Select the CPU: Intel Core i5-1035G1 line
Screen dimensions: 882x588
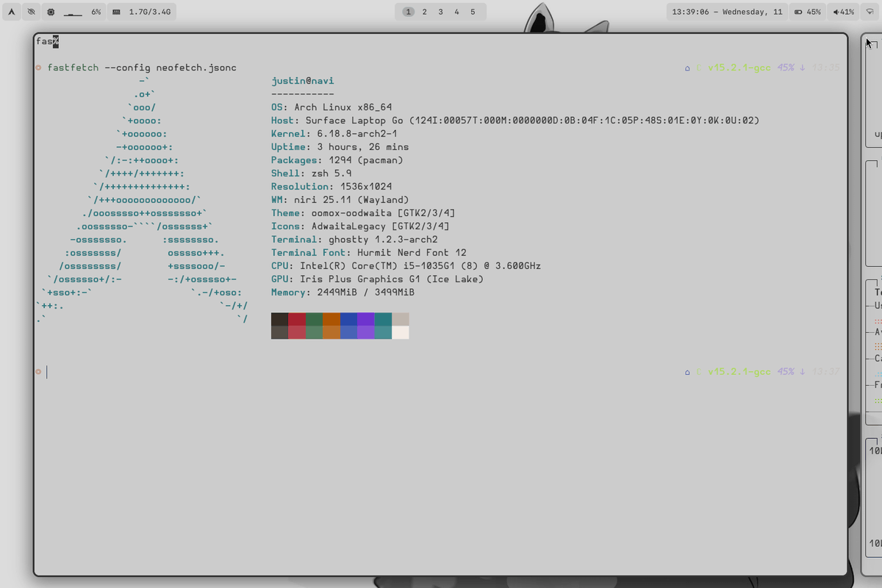tap(406, 266)
